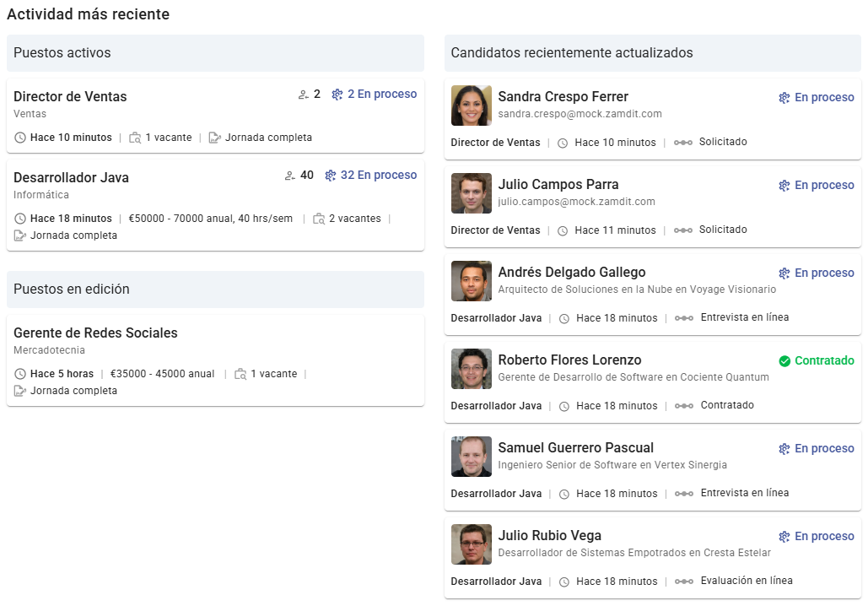Click the stage icon beside Entrevista en línea for Samuel
Screen dimensions: 868x606
[x=683, y=493]
